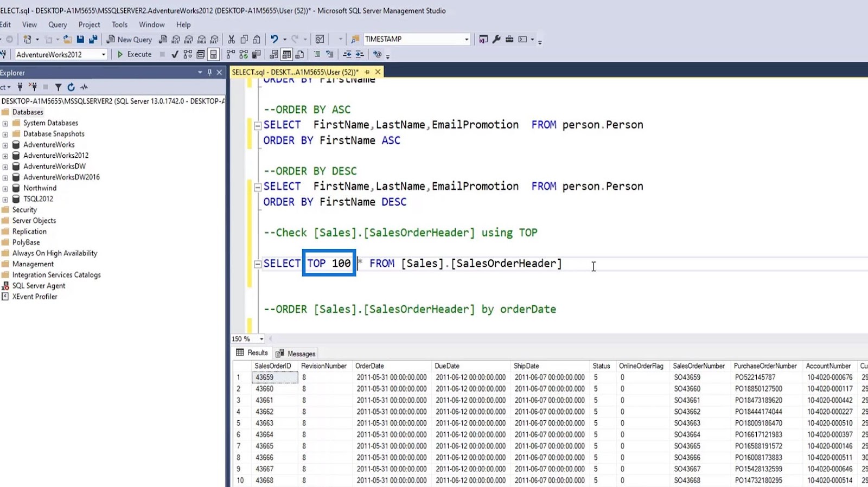Click Decrease Indent icon
Screen dimensions: 868x487
tap(347, 54)
